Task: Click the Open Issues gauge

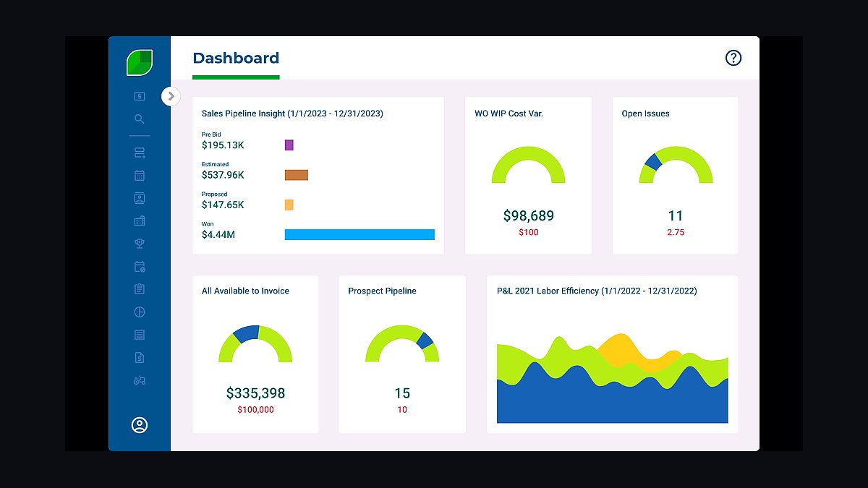Action: click(x=676, y=165)
